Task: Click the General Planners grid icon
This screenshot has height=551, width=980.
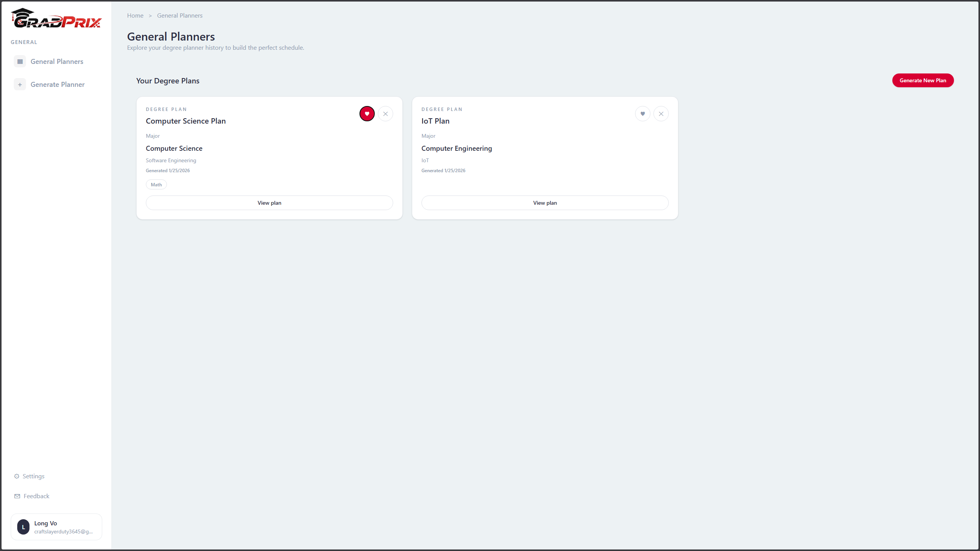Action: pyautogui.click(x=20, y=62)
